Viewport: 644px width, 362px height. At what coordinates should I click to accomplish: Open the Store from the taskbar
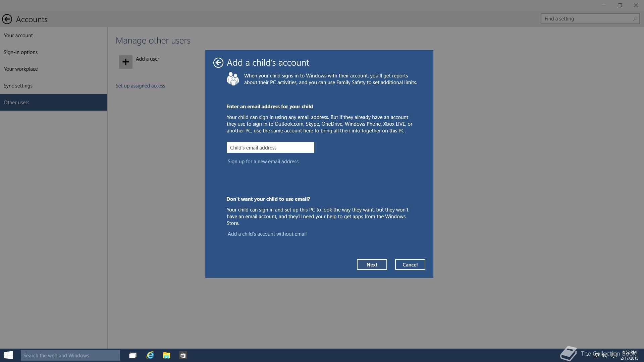point(183,355)
